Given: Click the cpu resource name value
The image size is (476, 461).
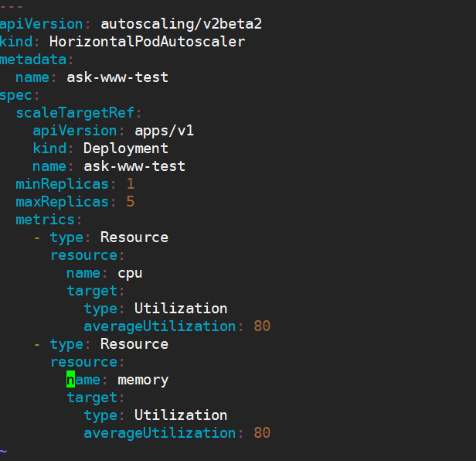Looking at the screenshot, I should (130, 273).
